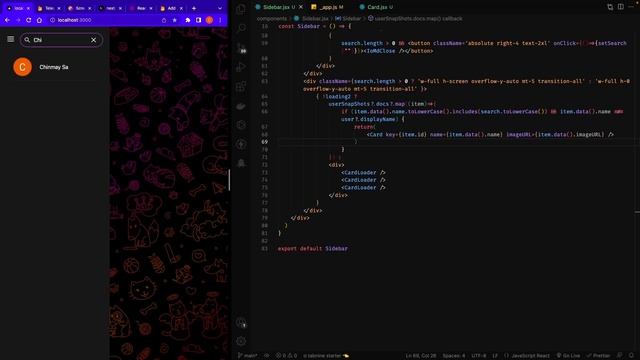Screen dimensions: 640x360
Task: Click the 'tabnine starter' status item
Action: pos(326,356)
